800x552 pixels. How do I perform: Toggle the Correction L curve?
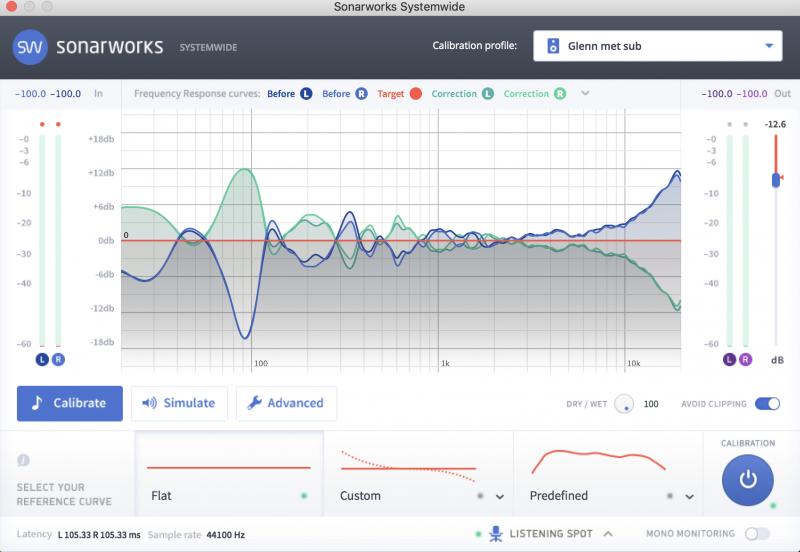(488, 94)
